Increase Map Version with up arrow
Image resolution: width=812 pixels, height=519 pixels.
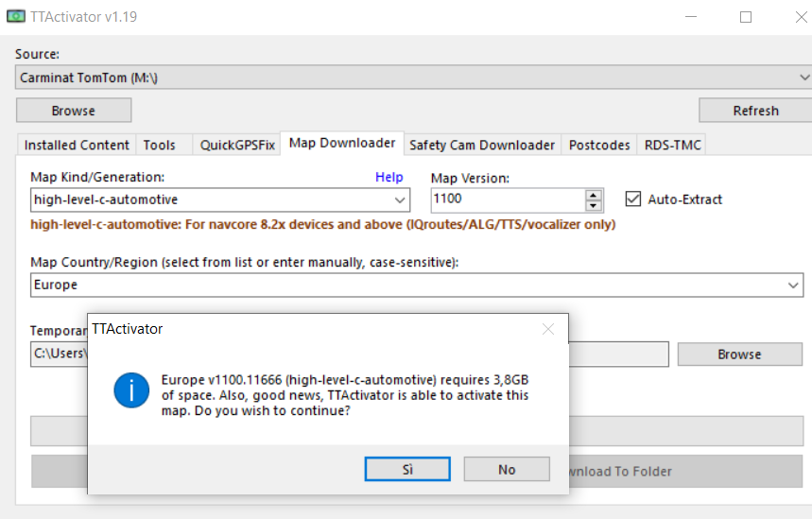pyautogui.click(x=594, y=196)
